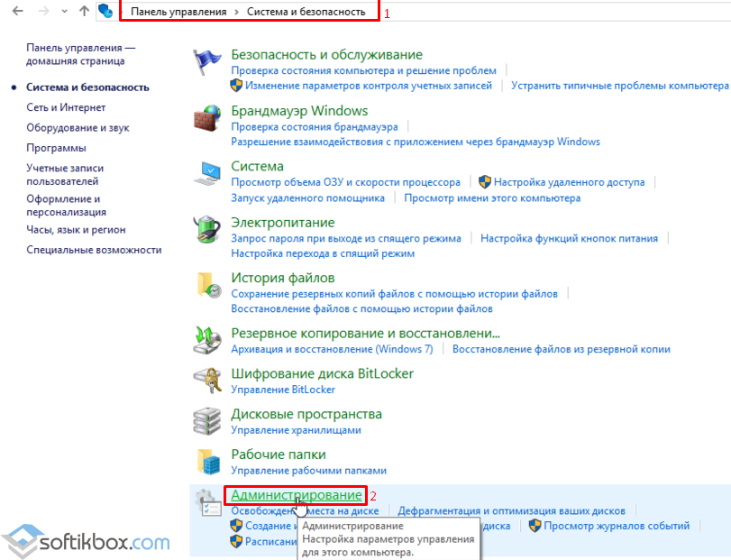This screenshot has width=731, height=560.
Task: Click the Windows Firewall brick wall icon
Action: [x=207, y=119]
